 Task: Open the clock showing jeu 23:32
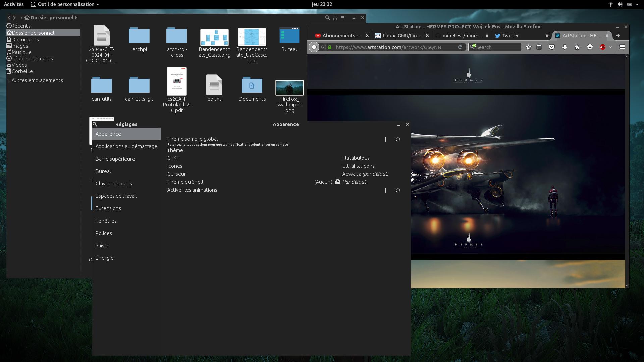coord(322,4)
